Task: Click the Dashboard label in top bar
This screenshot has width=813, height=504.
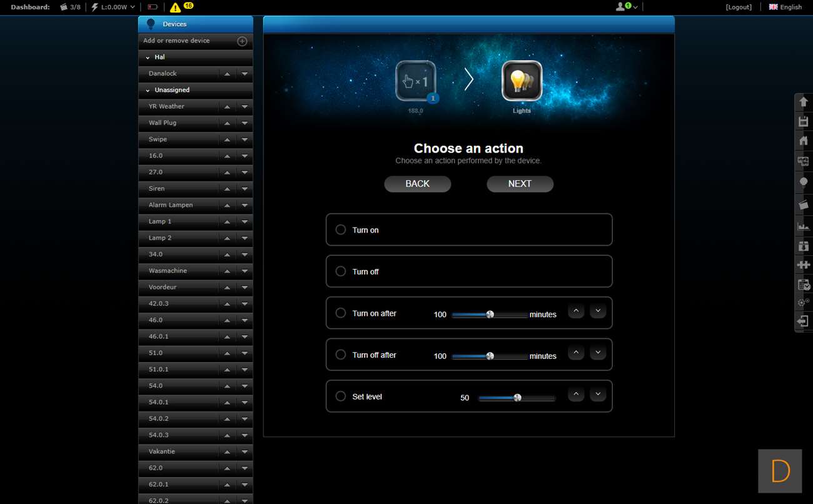Action: [x=30, y=7]
